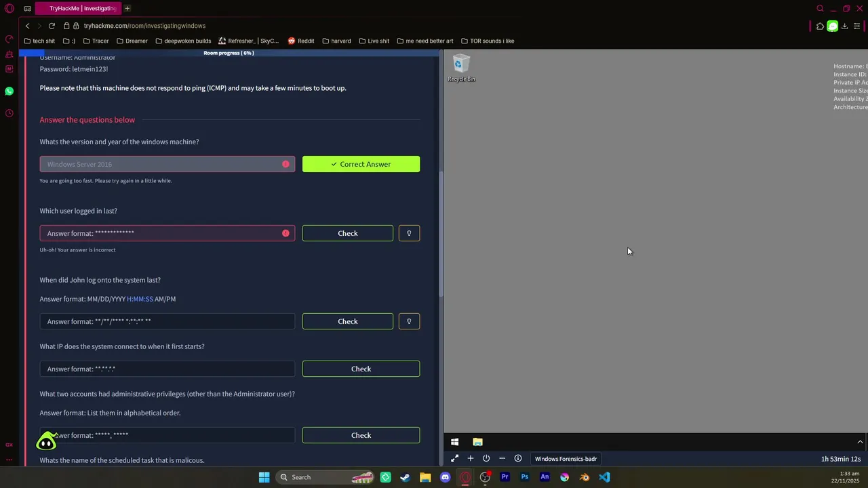Screen dimensions: 868x488
Task: Check the administrative accounts answer
Action: (x=361, y=435)
